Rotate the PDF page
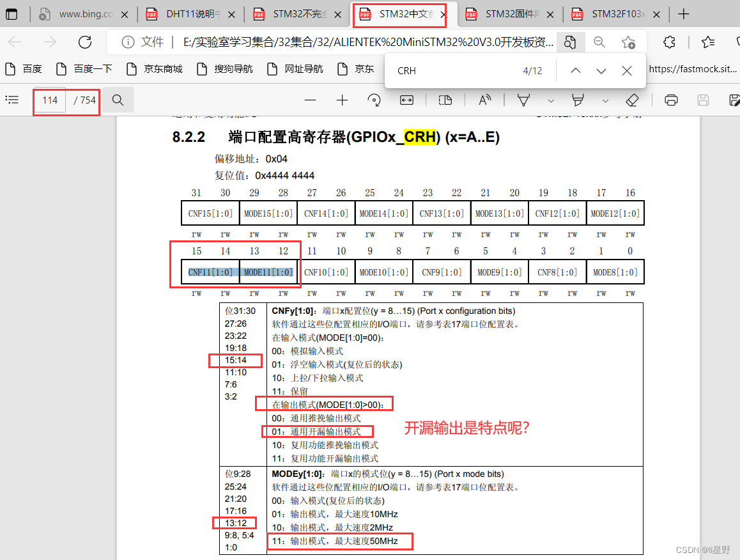The height and width of the screenshot is (560, 740). [x=374, y=100]
